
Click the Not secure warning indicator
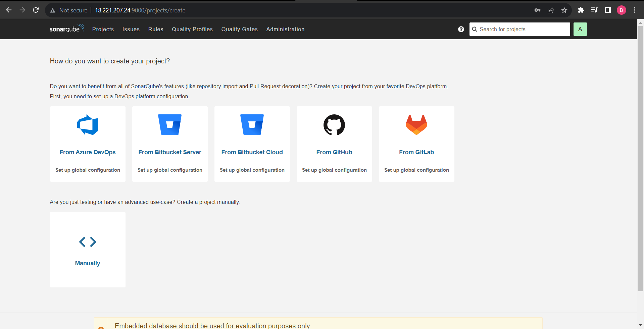(x=69, y=10)
